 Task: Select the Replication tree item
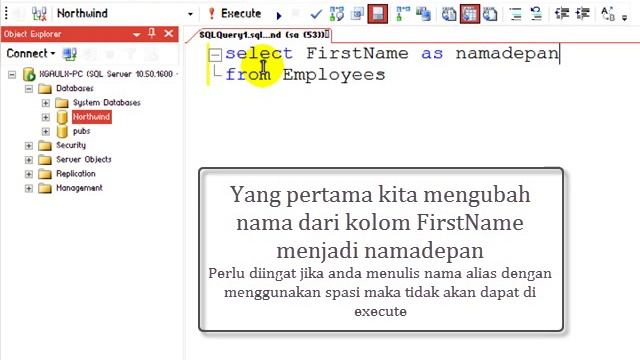coord(76,174)
